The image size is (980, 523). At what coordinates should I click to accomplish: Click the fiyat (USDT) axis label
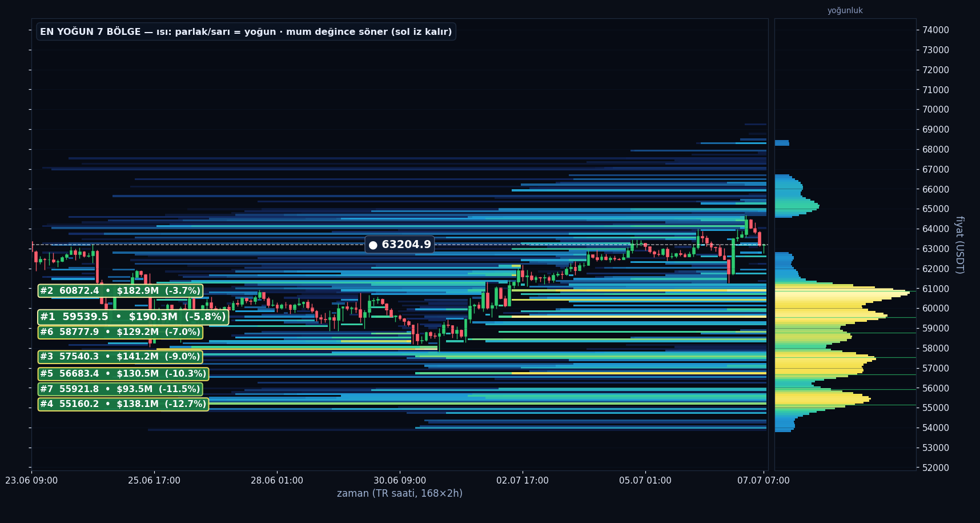point(959,245)
